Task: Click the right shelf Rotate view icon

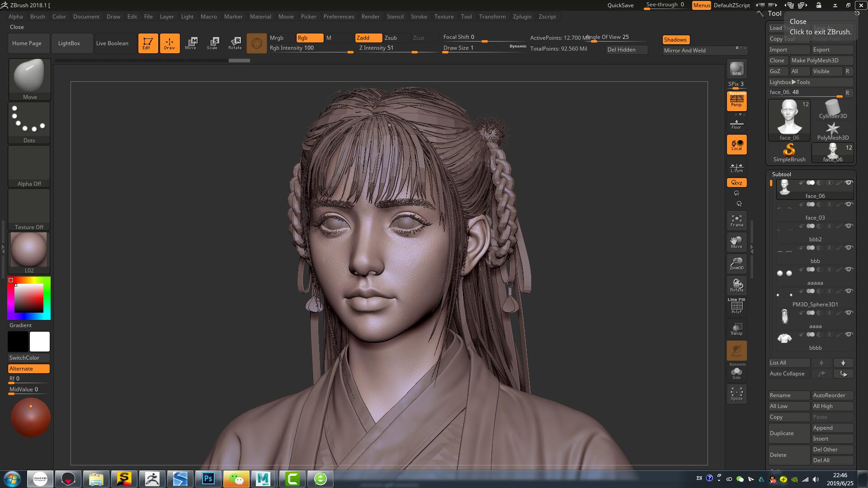Action: [x=737, y=286]
